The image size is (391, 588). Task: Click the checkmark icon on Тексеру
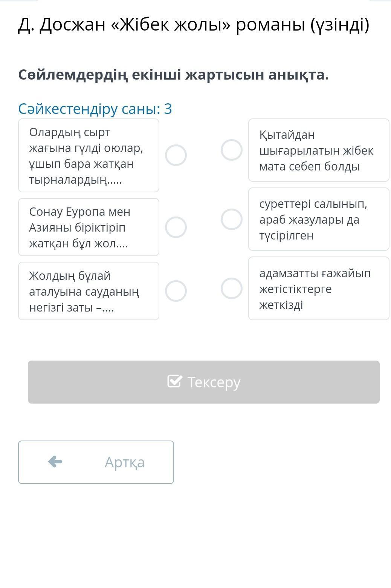tap(175, 381)
